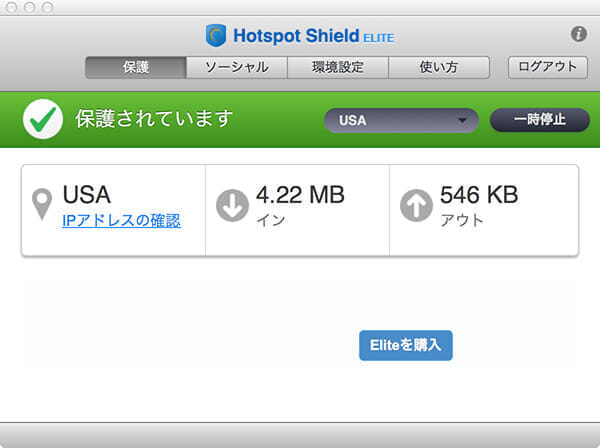This screenshot has width=600, height=448.
Task: Click the upload arrow icon for outgoing data
Action: [x=415, y=205]
